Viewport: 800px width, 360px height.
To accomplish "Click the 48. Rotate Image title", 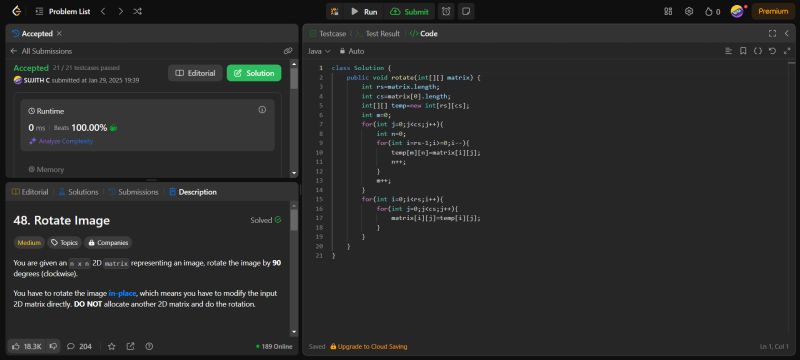I will (62, 221).
